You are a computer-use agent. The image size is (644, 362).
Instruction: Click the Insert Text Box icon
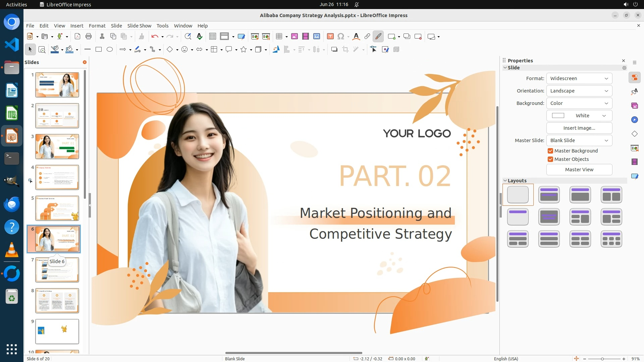[x=330, y=37]
